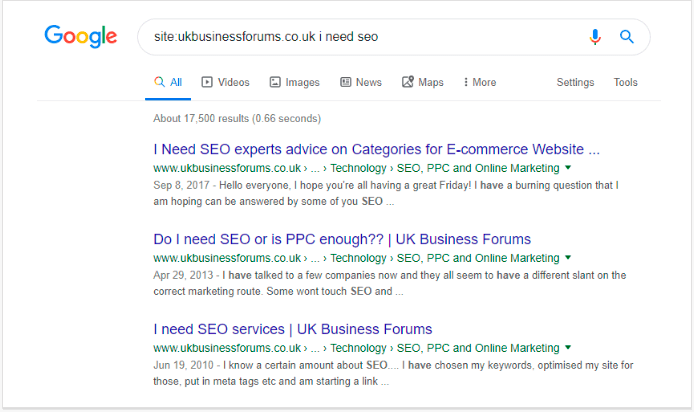Open 'I need SEO services' result link

[293, 329]
